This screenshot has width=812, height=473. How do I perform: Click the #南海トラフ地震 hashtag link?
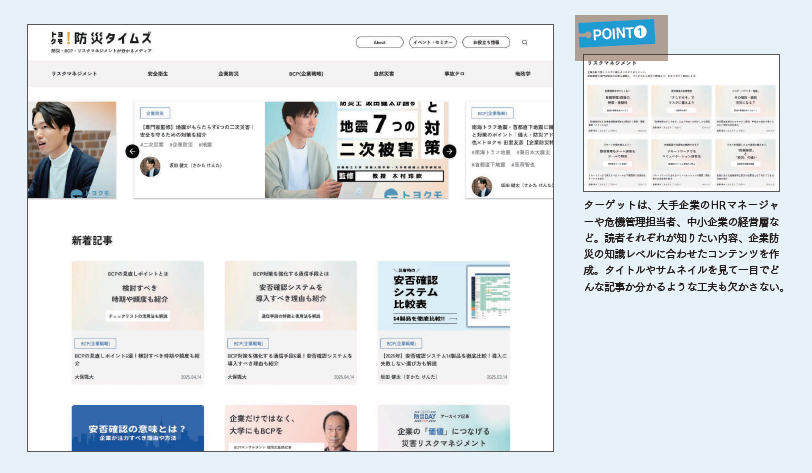[x=491, y=152]
